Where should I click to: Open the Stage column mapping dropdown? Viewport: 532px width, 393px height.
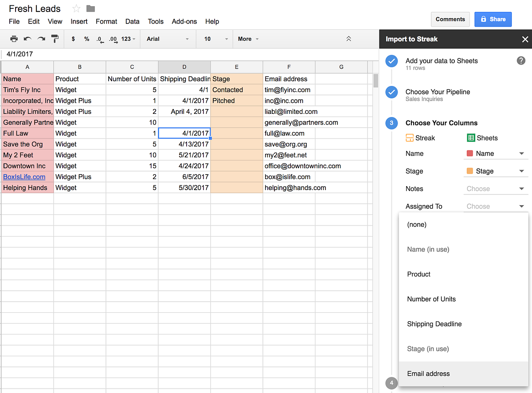click(496, 171)
